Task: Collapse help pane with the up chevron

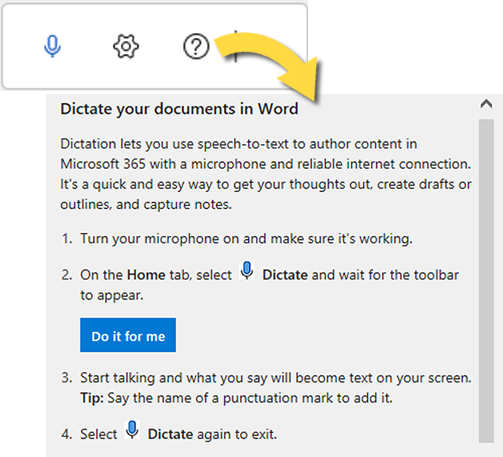Action: click(x=486, y=104)
